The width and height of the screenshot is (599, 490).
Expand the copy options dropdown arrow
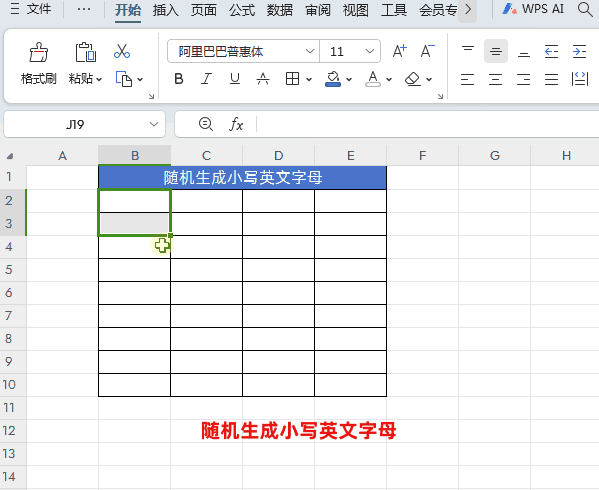(x=140, y=79)
